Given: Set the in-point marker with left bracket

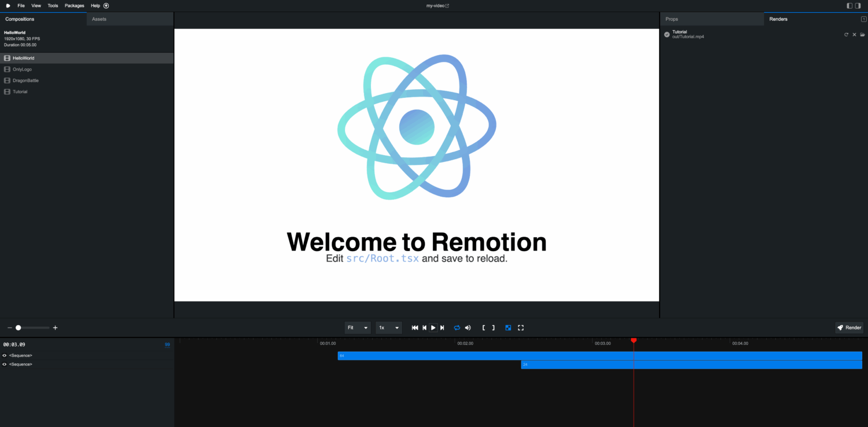Looking at the screenshot, I should pos(484,327).
